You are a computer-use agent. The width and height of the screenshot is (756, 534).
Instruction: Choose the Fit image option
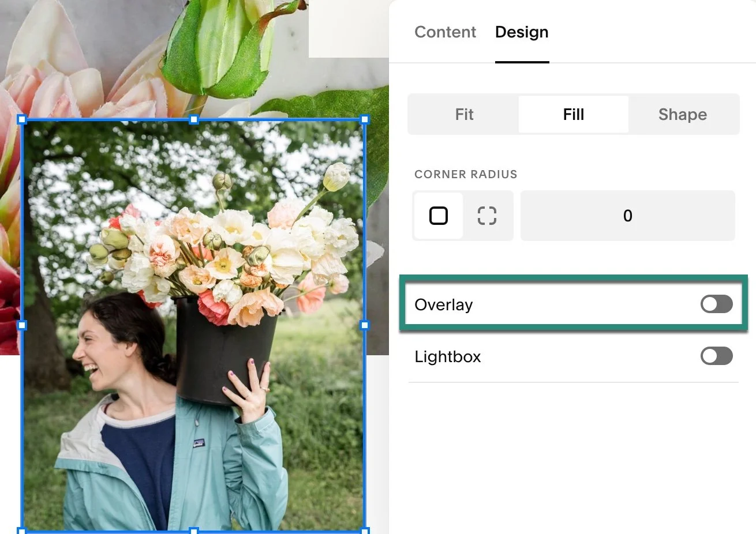point(464,114)
